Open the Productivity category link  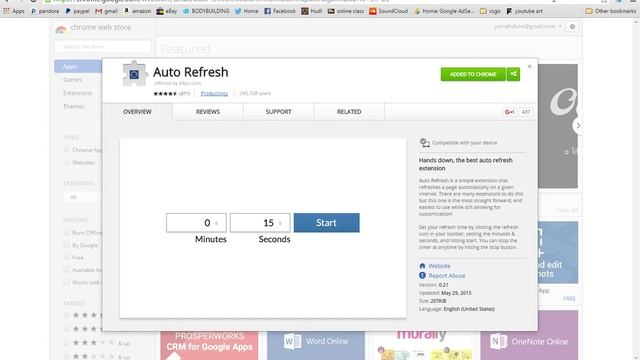214,93
